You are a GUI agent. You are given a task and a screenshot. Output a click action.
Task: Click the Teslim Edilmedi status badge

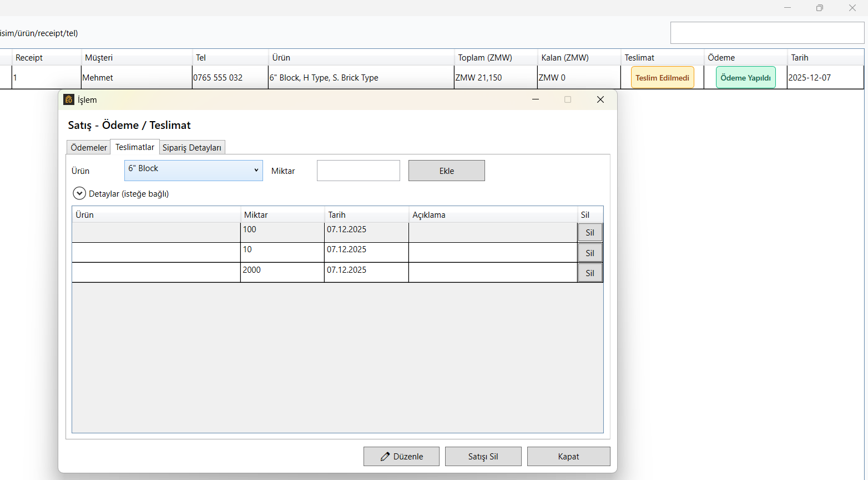tap(663, 78)
